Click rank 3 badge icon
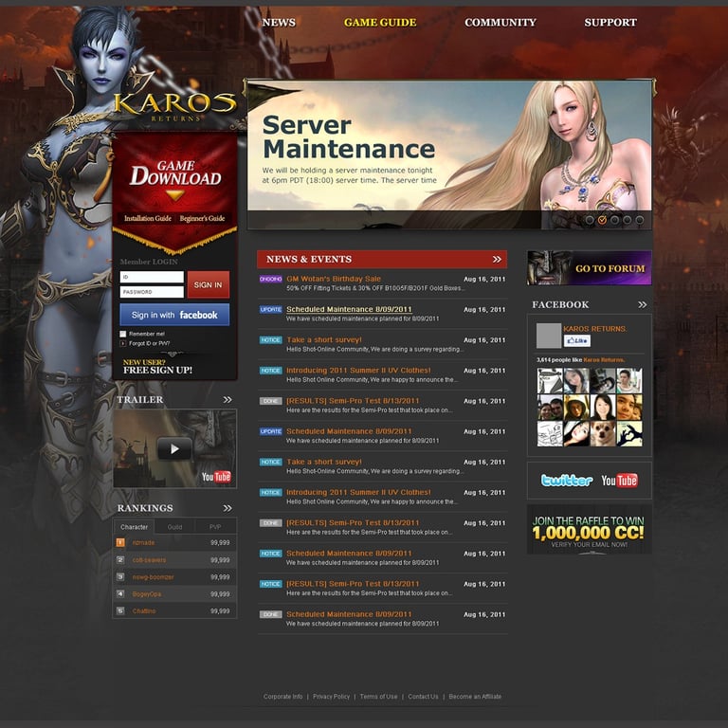Viewport: 728px width, 728px height. tap(120, 576)
